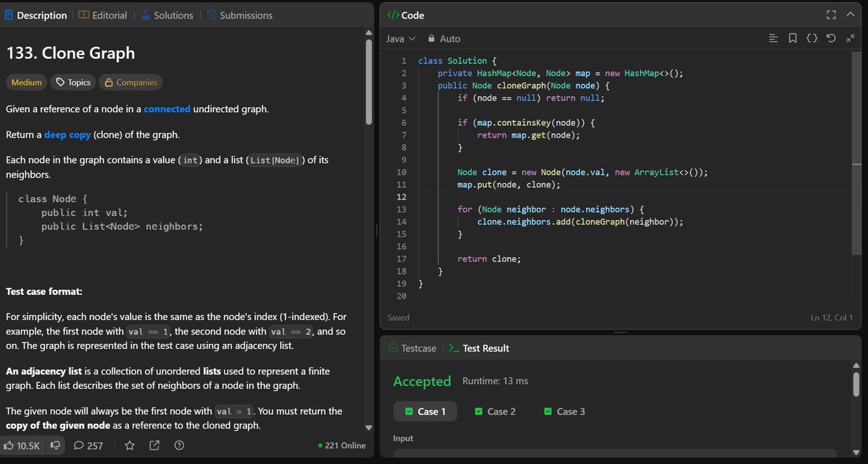Click the shrink editor arrows icon
The width and height of the screenshot is (868, 464).
coord(849,38)
